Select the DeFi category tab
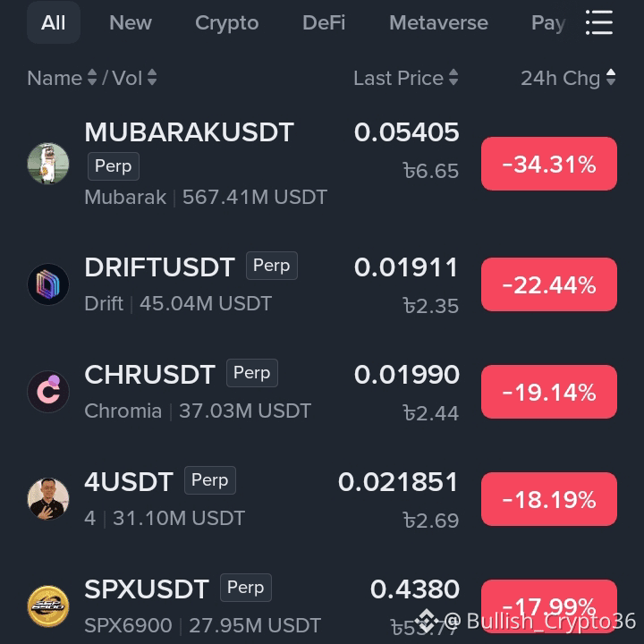 click(x=324, y=22)
